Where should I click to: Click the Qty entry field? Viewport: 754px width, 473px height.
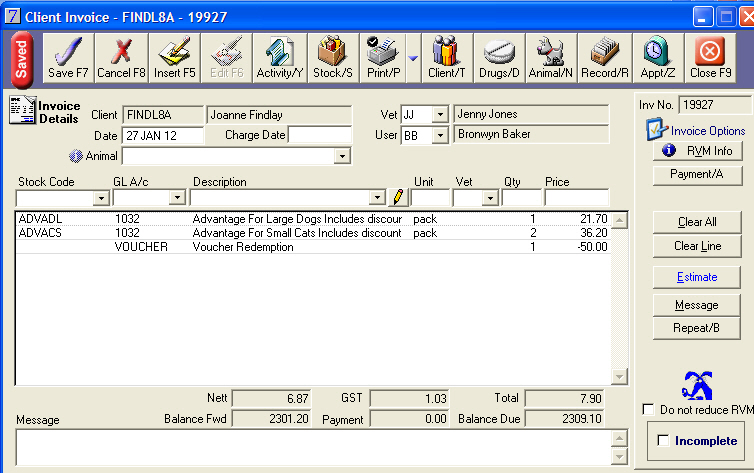521,198
